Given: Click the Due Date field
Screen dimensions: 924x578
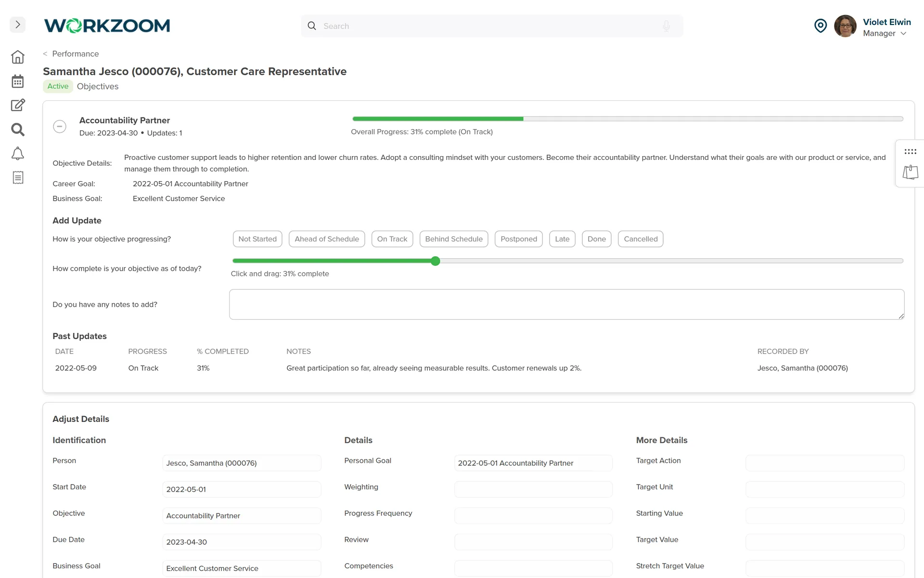Looking at the screenshot, I should 242,542.
